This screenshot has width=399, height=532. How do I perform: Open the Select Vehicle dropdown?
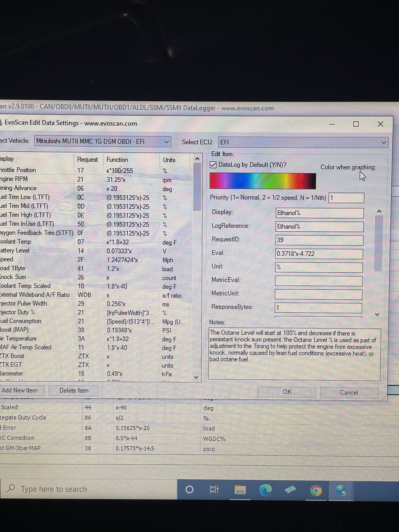pyautogui.click(x=103, y=141)
